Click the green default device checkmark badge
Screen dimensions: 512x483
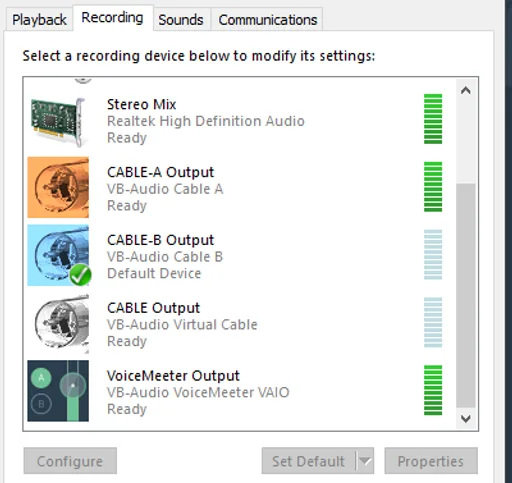coord(80,275)
